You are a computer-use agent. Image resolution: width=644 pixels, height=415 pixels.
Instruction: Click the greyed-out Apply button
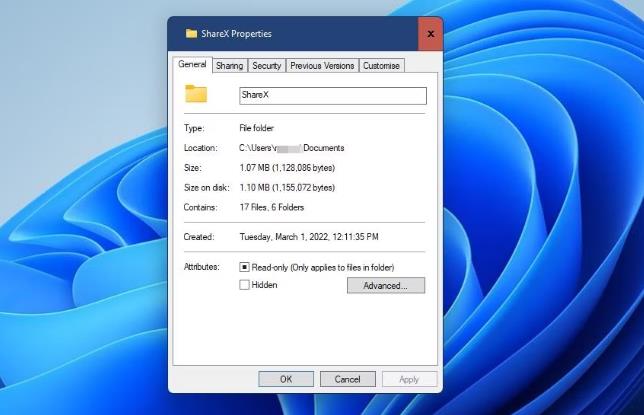(409, 379)
